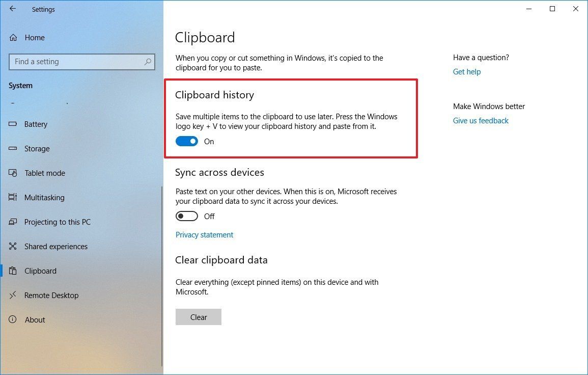Click the Get help link
Image resolution: width=588 pixels, height=375 pixels.
point(466,71)
